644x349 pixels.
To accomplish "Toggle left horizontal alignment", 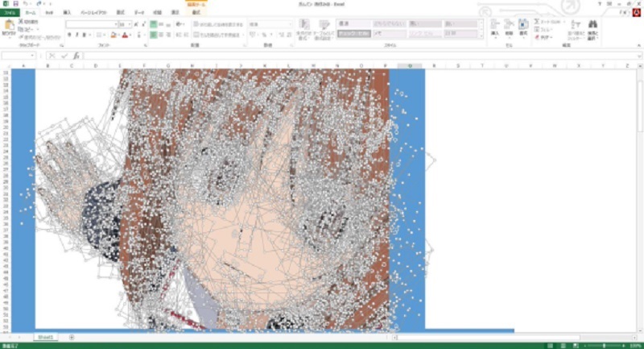I will [x=153, y=35].
